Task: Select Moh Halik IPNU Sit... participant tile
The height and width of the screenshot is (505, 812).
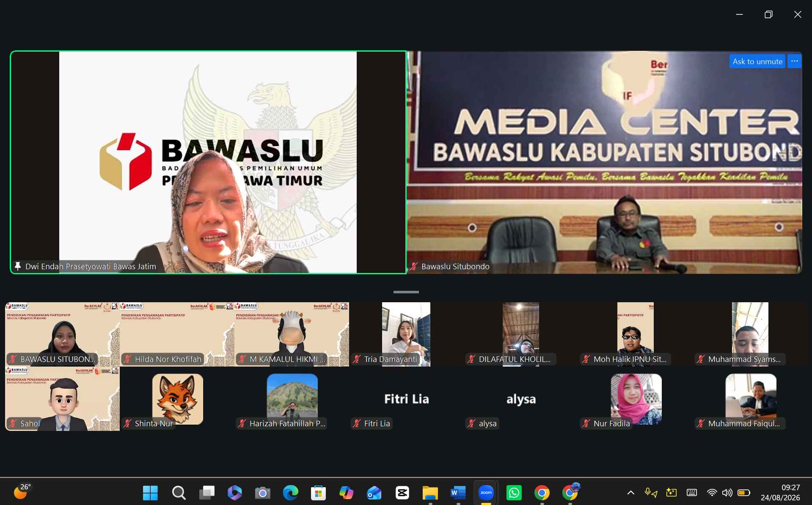Action: [635, 334]
